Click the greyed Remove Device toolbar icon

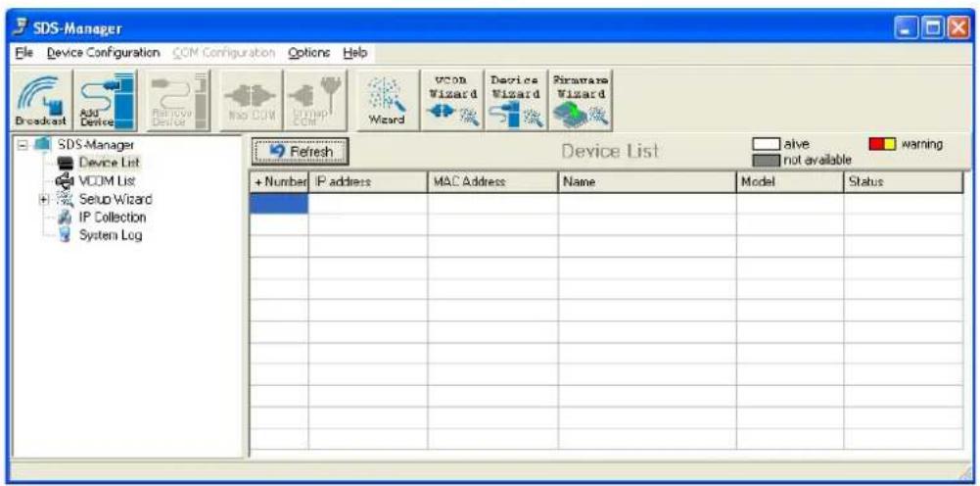(x=178, y=99)
